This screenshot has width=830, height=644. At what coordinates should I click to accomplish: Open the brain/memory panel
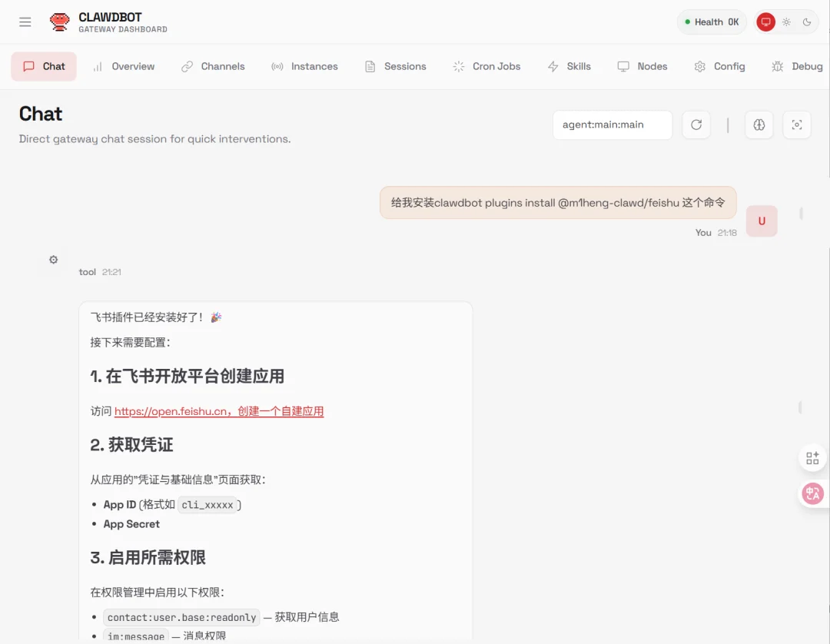coord(759,124)
